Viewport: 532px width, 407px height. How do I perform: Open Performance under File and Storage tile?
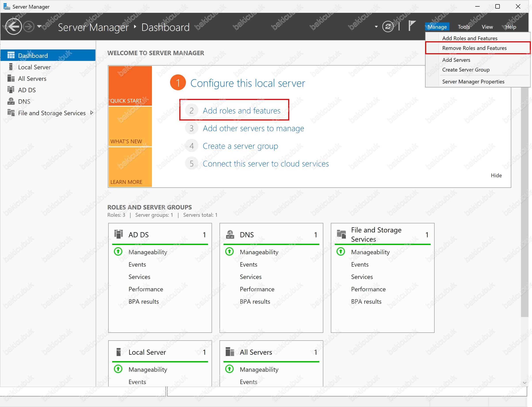[x=368, y=289]
